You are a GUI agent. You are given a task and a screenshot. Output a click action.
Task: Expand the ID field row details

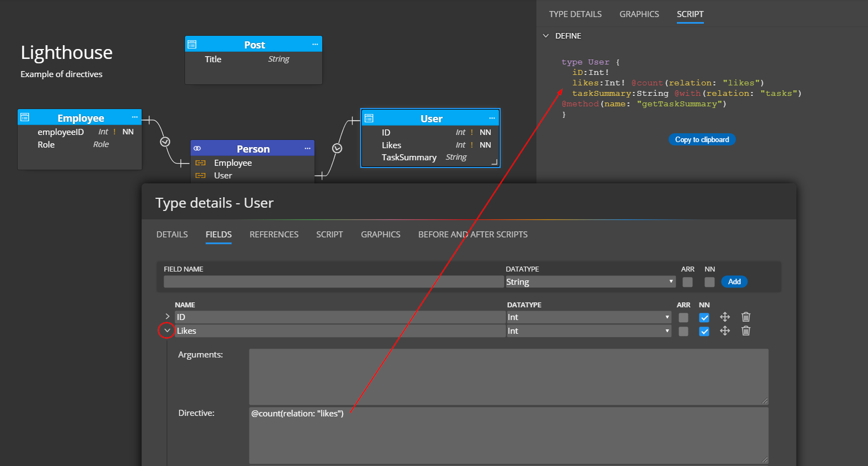click(167, 316)
